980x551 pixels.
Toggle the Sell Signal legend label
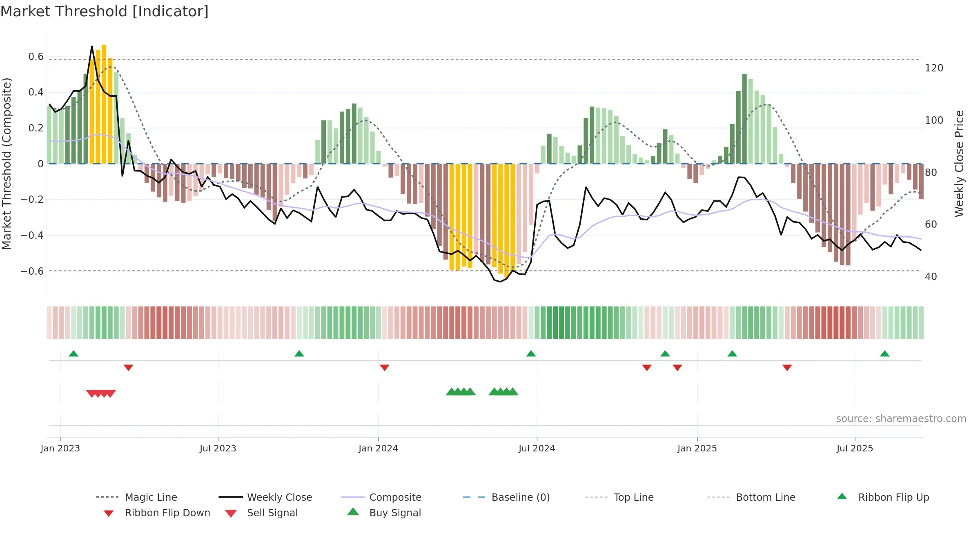click(272, 513)
